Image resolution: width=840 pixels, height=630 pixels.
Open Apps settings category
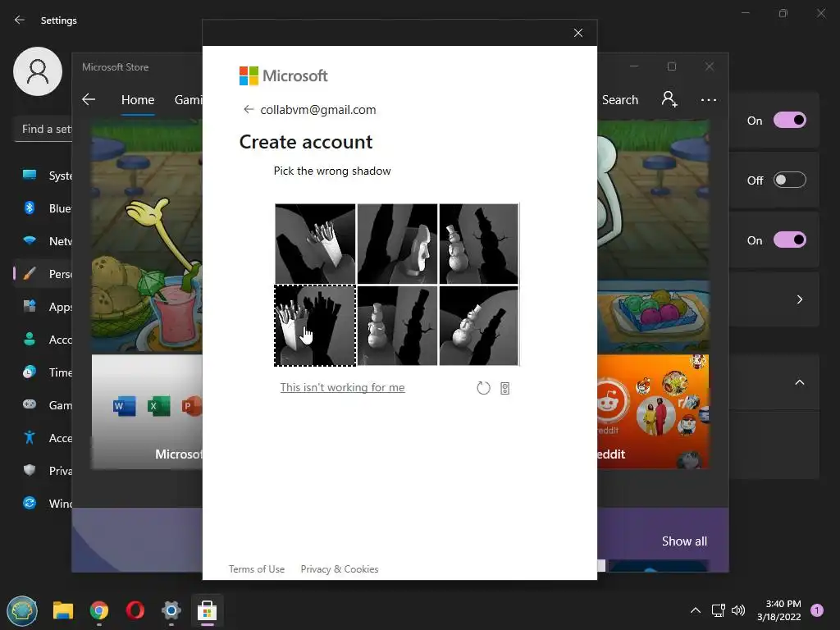tap(43, 307)
